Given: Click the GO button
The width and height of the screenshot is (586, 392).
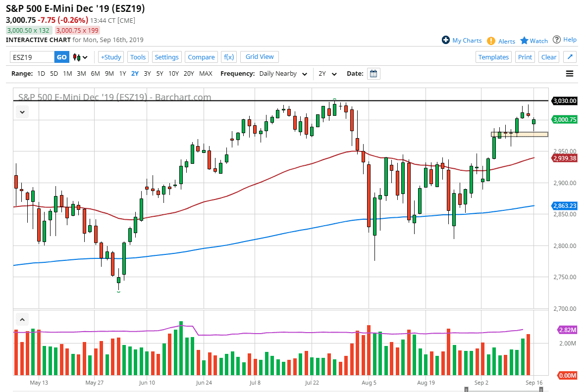Looking at the screenshot, I should point(61,57).
